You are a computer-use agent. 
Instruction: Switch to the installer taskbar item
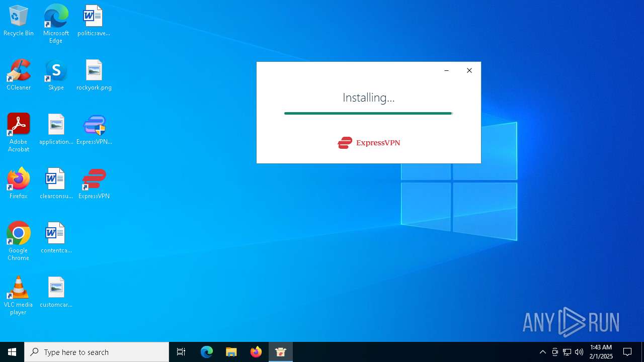281,352
